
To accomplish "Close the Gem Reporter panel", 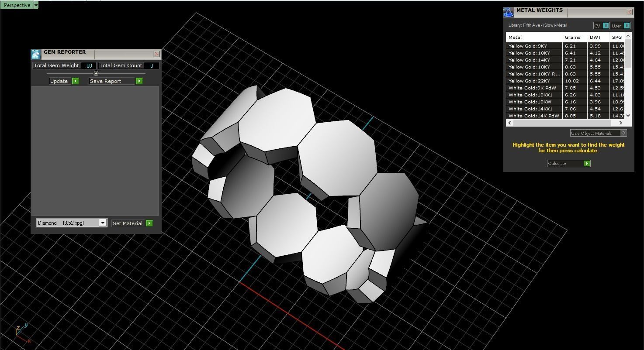I will click(156, 54).
